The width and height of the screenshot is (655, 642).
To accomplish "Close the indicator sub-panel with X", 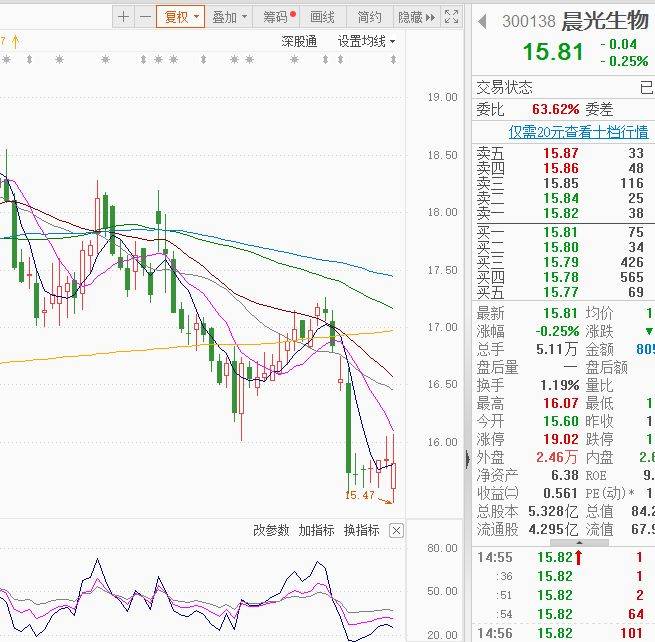I will point(396,531).
